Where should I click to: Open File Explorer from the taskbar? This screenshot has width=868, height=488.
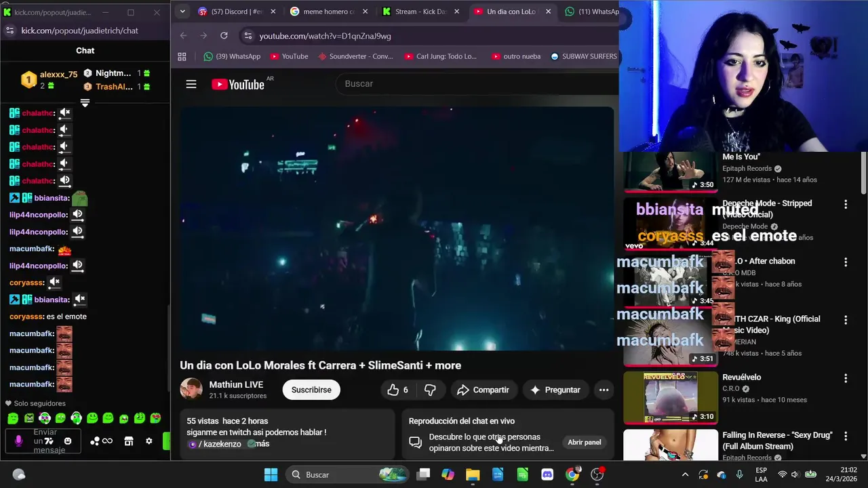473,474
